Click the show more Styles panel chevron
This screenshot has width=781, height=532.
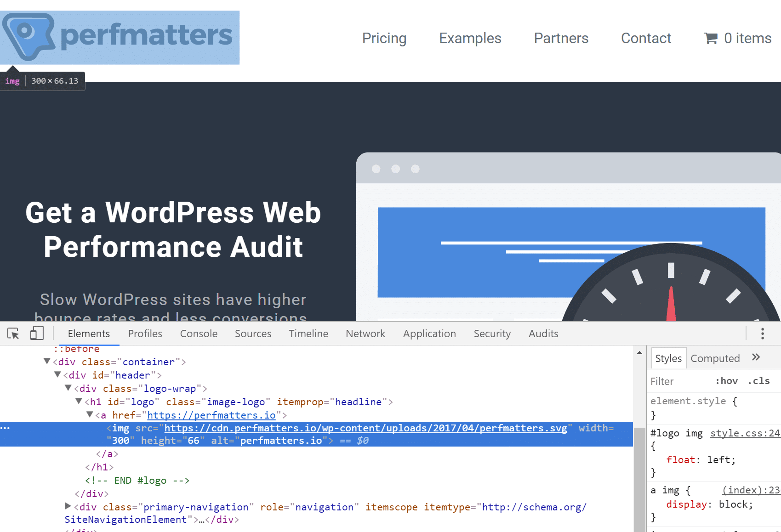click(x=756, y=357)
